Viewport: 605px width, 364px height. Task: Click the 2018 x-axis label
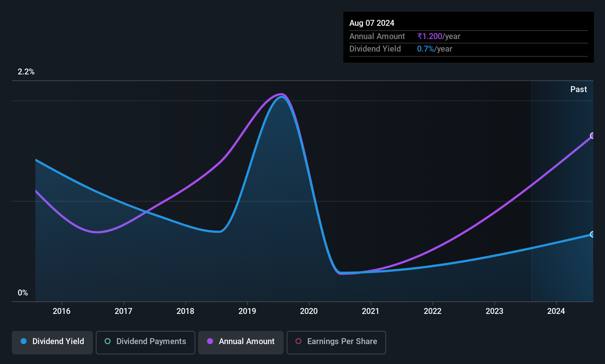tap(185, 311)
